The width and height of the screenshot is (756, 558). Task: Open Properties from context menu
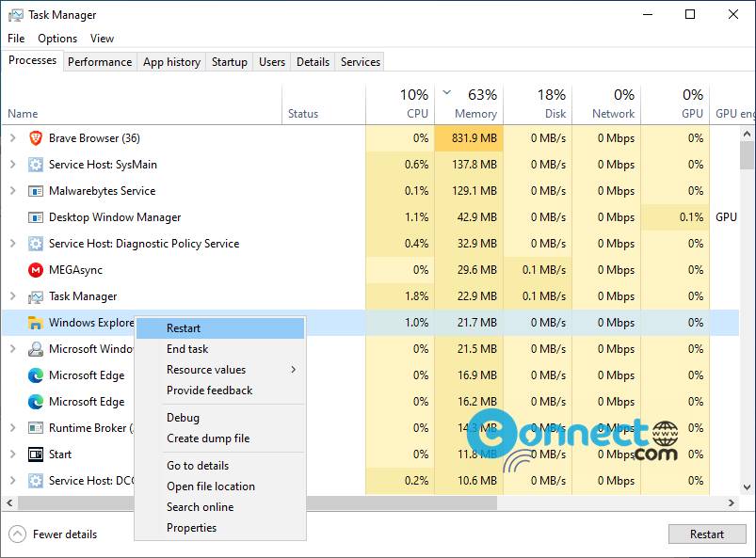tap(220, 528)
